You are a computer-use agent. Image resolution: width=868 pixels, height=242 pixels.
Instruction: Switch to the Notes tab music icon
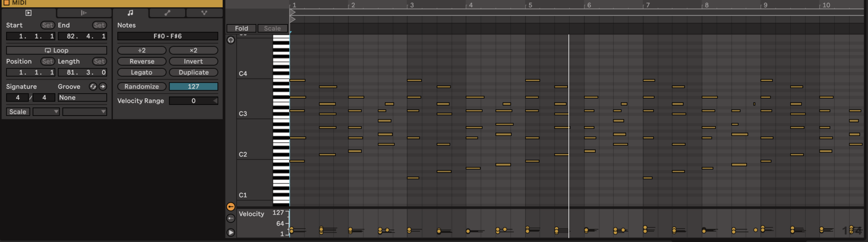click(x=130, y=13)
